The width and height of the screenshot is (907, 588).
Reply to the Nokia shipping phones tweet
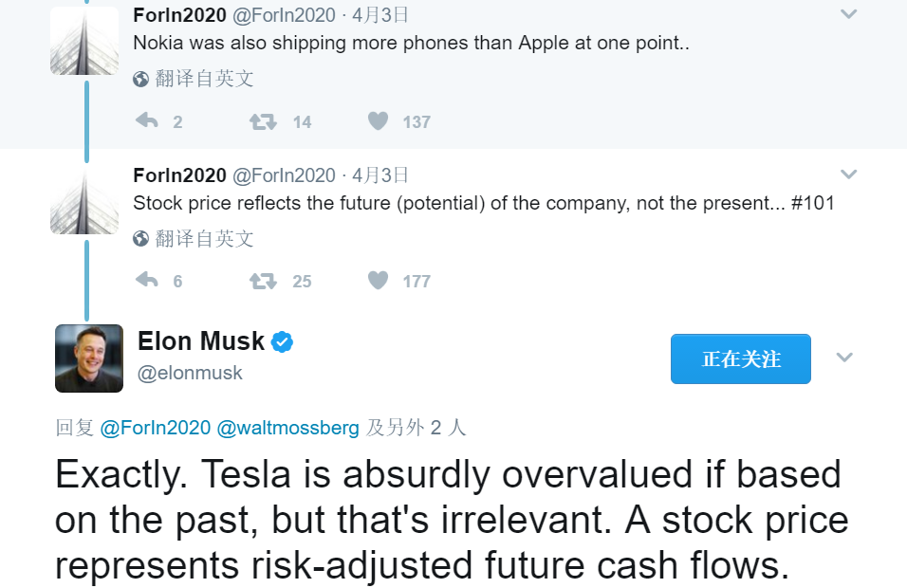click(147, 120)
